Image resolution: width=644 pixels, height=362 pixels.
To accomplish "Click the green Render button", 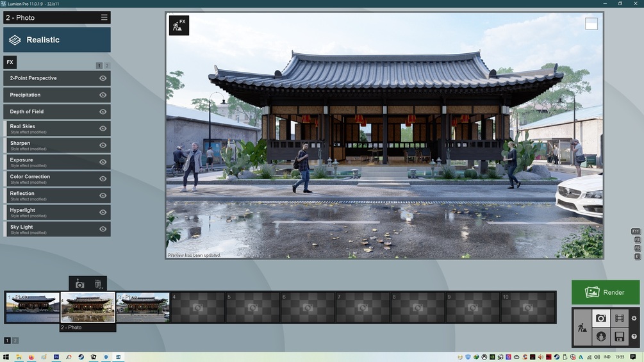I will click(x=606, y=292).
